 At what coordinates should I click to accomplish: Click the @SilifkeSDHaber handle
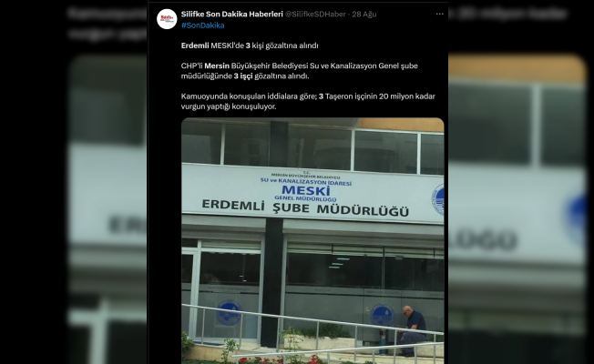315,14
